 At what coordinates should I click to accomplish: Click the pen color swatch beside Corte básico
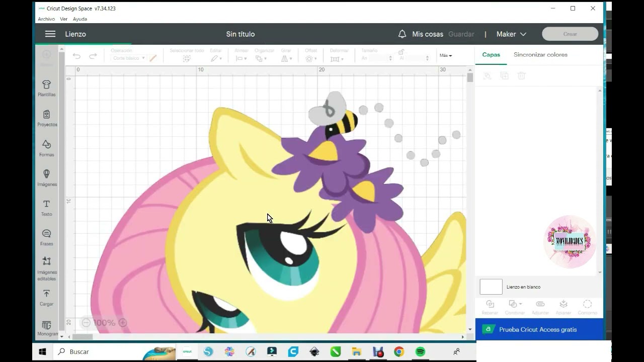click(153, 58)
